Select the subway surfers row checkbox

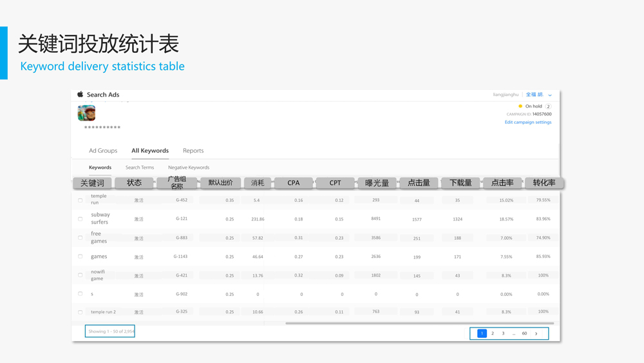(80, 219)
